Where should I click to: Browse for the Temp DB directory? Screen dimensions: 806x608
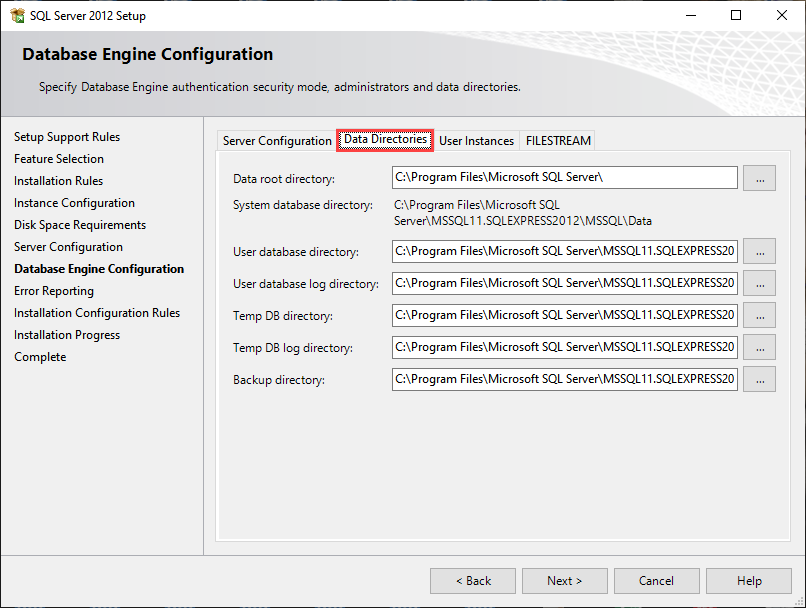click(760, 315)
